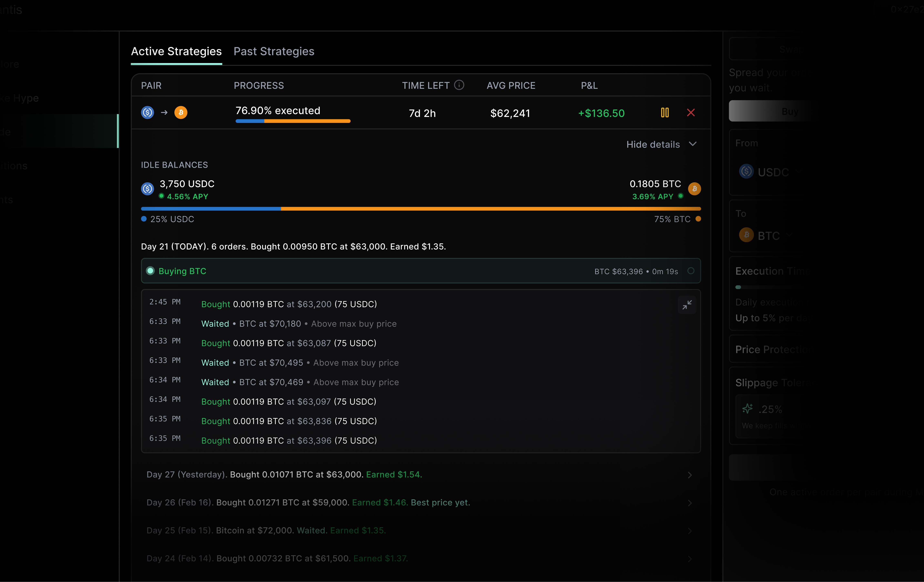Click the BTC icon beside 0.1805 BTC
Viewport: 924px width, 582px height.
tap(694, 189)
